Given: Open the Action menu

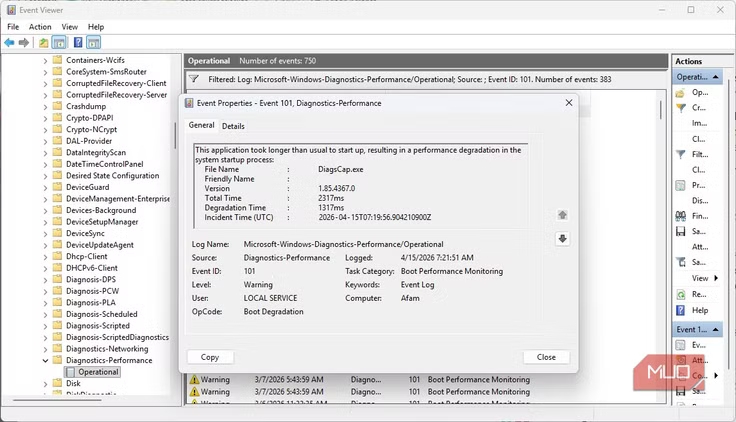Looking at the screenshot, I should (x=40, y=27).
